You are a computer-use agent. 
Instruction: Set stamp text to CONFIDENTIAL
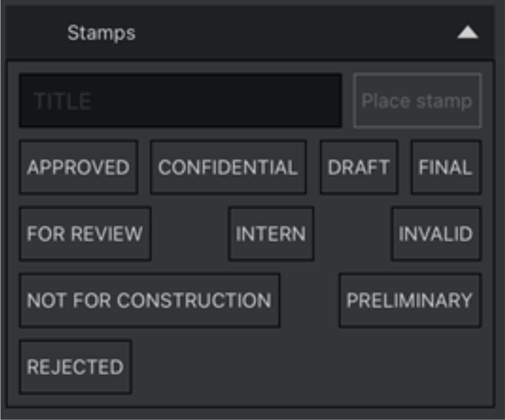pyautogui.click(x=228, y=167)
